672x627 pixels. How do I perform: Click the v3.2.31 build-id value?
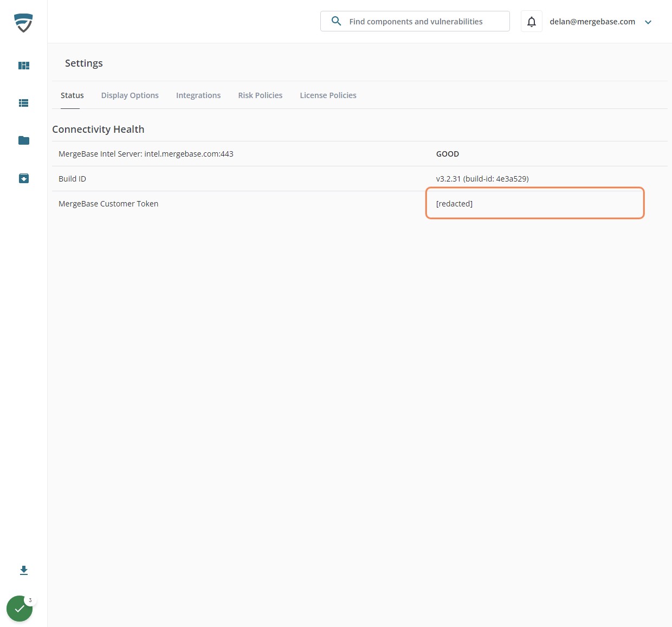click(x=482, y=179)
